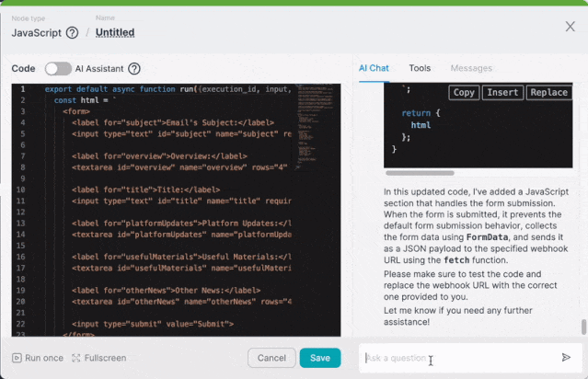Send the chat question with arrow icon
588x379 pixels.
tap(566, 358)
